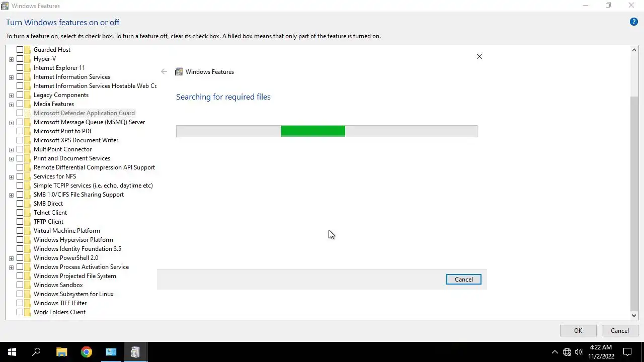Click the green progress bar

[x=313, y=131]
